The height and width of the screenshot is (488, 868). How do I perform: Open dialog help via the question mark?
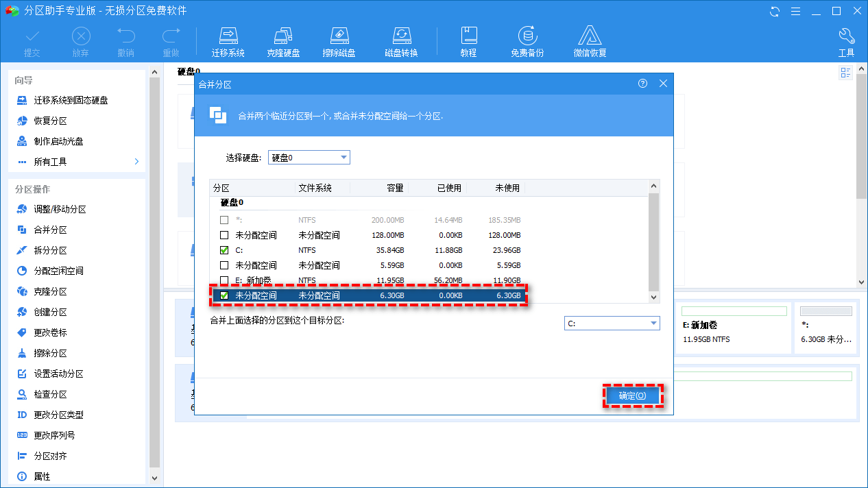(642, 83)
